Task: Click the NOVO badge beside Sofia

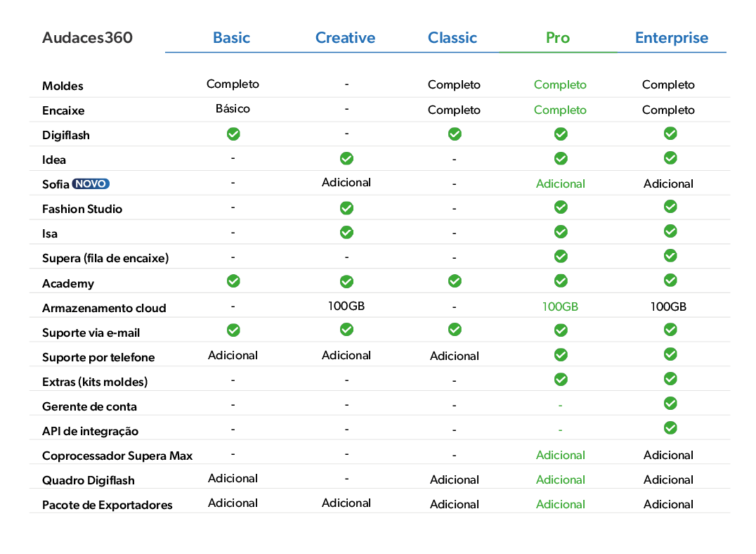Action: 91,184
